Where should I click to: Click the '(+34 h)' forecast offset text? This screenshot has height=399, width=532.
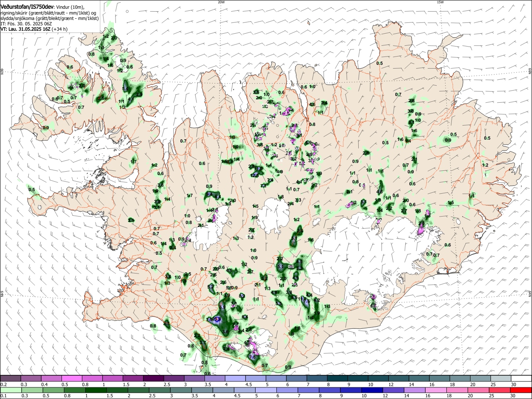[60, 29]
